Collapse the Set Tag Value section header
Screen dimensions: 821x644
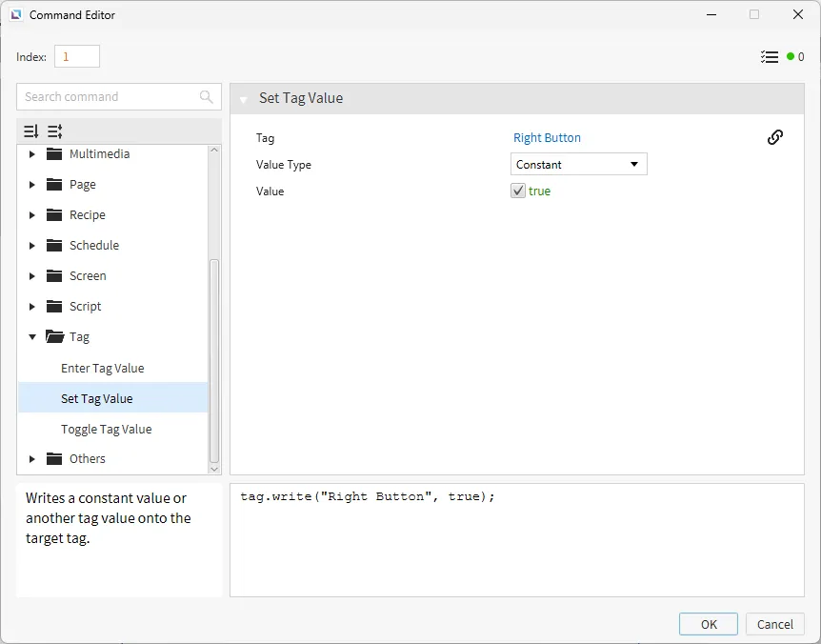244,99
